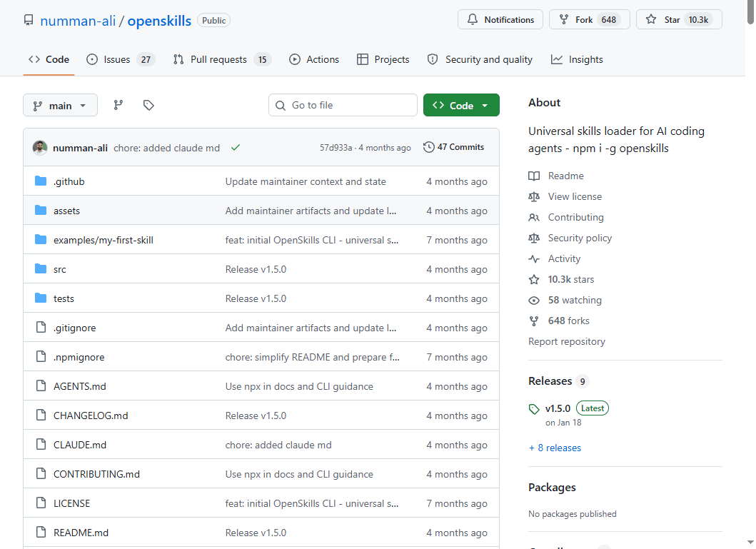The height and width of the screenshot is (549, 756).
Task: Click the Packages heading
Action: click(x=552, y=488)
